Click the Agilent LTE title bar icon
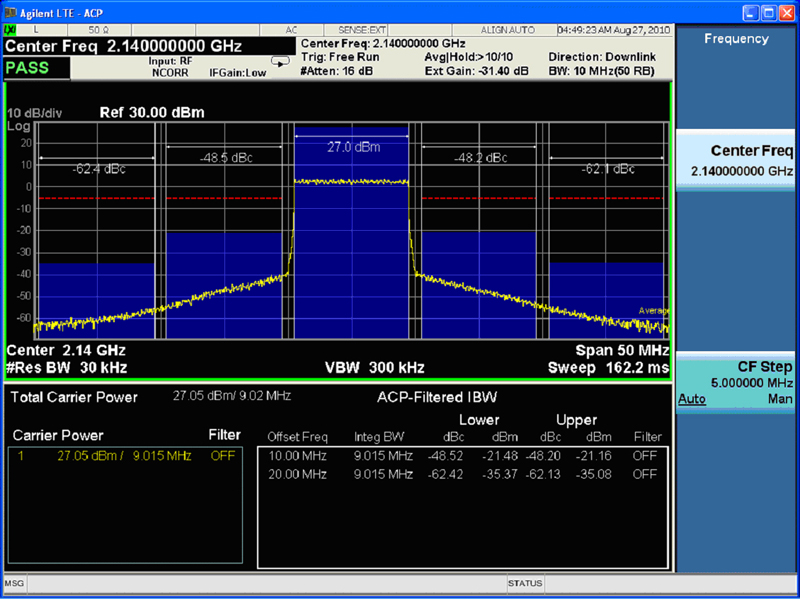800x601 pixels. 9,10
